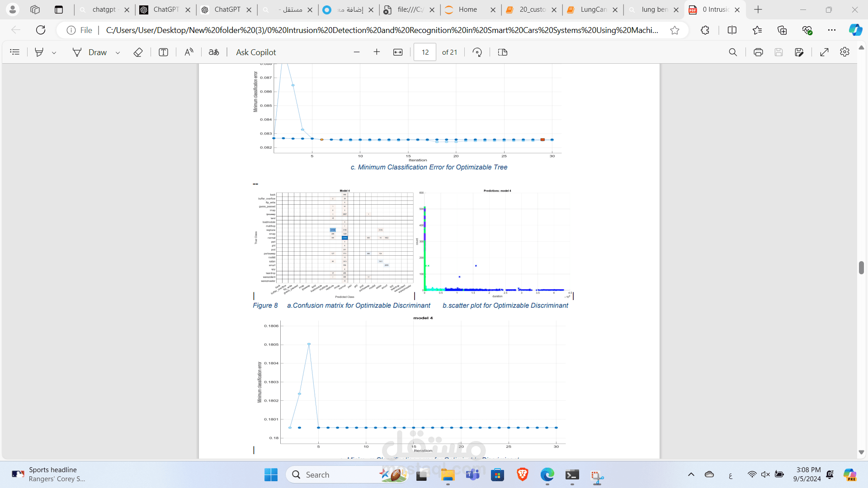Image resolution: width=868 pixels, height=488 pixels.
Task: Click the Read aloud icon
Action: click(189, 52)
